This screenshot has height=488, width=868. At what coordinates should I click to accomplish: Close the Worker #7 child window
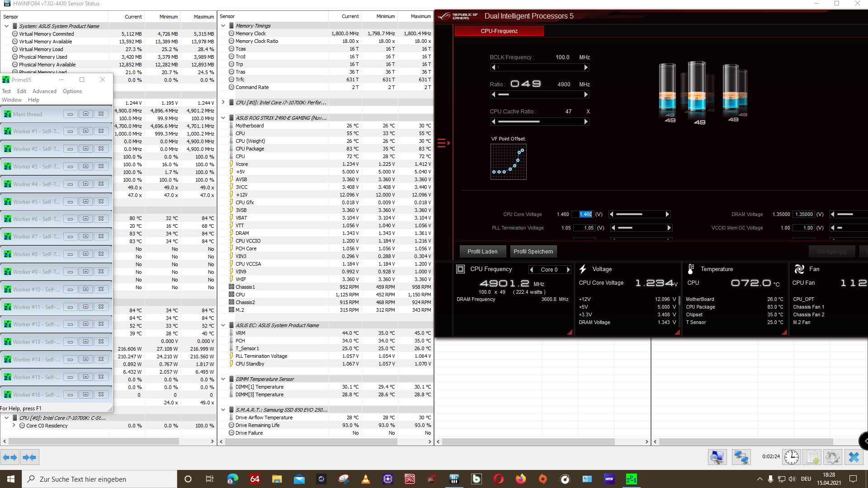[x=101, y=236]
